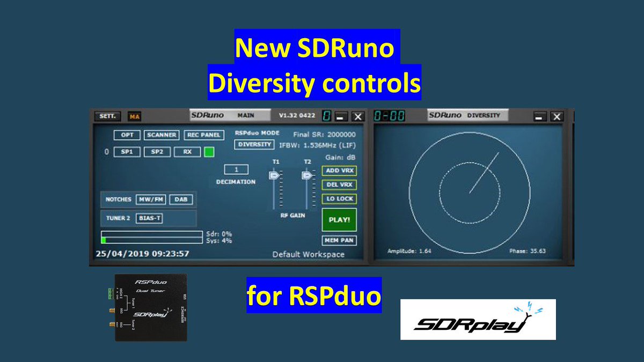The width and height of the screenshot is (644, 362).
Task: Click ADD VRX button
Action: [339, 171]
